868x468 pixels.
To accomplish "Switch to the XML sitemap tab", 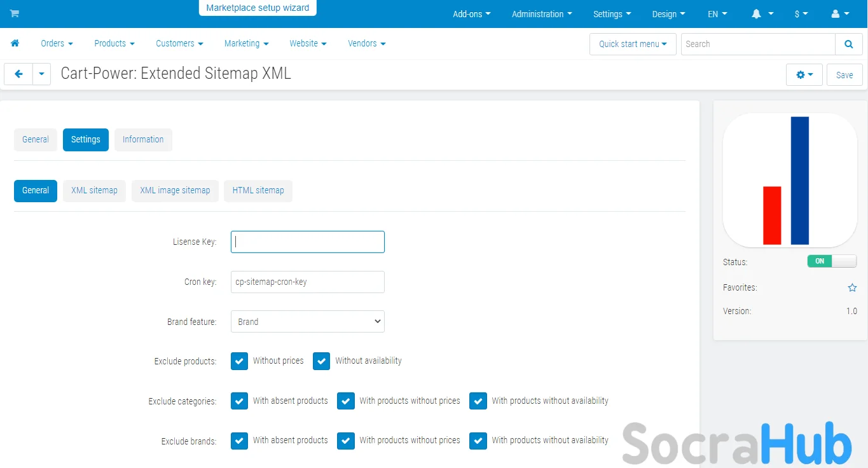I will (94, 191).
